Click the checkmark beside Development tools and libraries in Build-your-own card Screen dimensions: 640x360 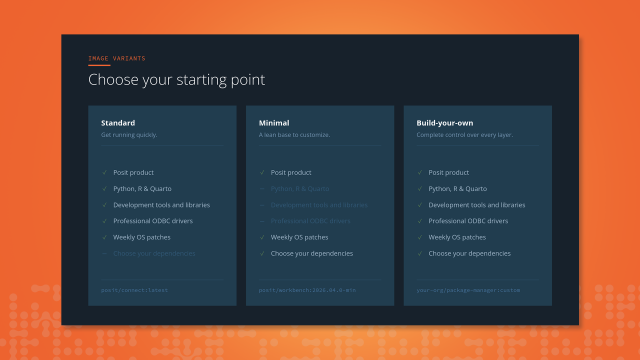(420, 205)
